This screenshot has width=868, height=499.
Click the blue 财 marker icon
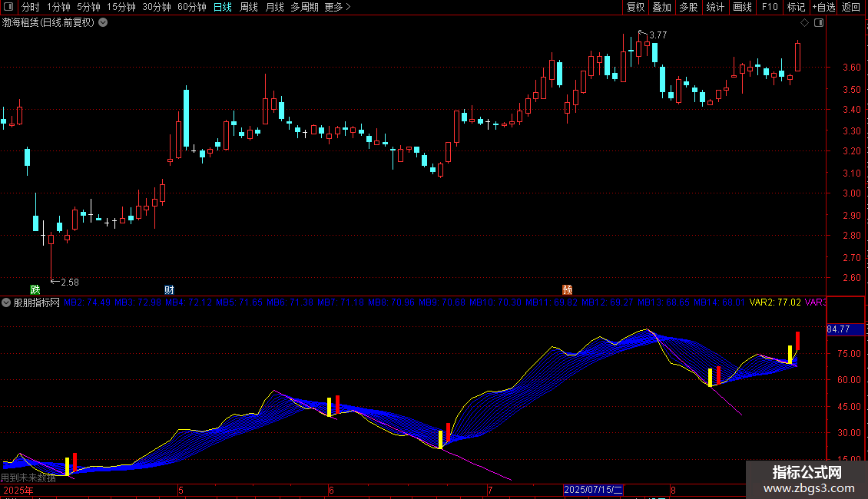point(170,290)
